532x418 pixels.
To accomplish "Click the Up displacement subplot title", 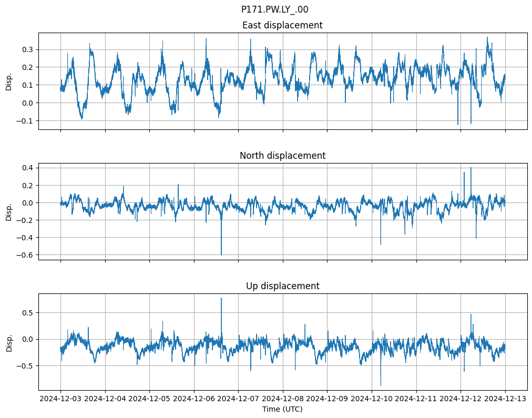I will [282, 286].
